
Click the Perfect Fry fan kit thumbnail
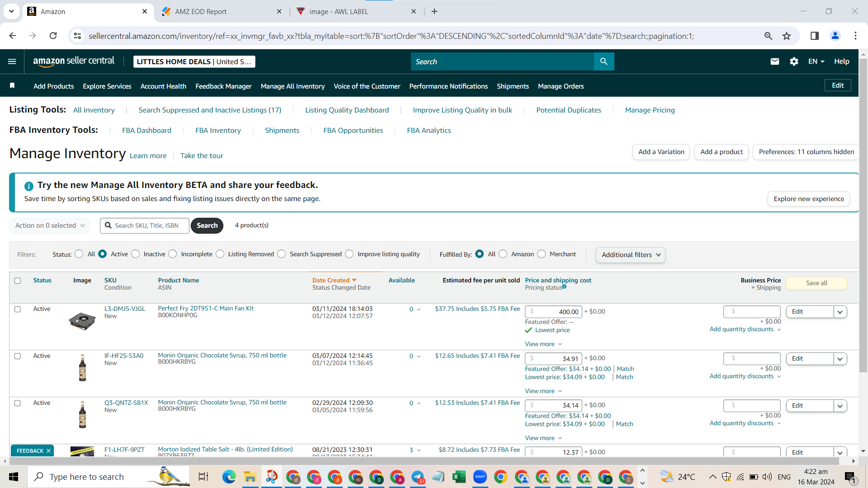point(82,321)
